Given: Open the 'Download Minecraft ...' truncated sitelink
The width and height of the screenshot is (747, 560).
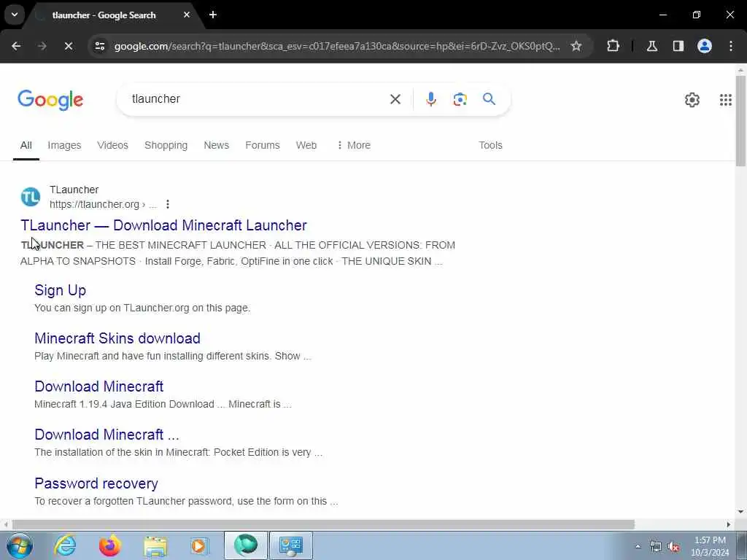Looking at the screenshot, I should (107, 435).
